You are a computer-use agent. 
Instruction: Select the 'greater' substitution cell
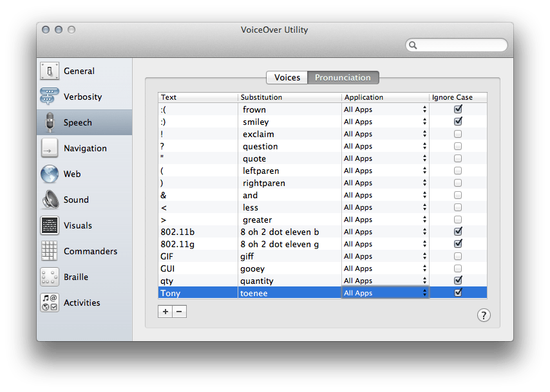pos(290,219)
